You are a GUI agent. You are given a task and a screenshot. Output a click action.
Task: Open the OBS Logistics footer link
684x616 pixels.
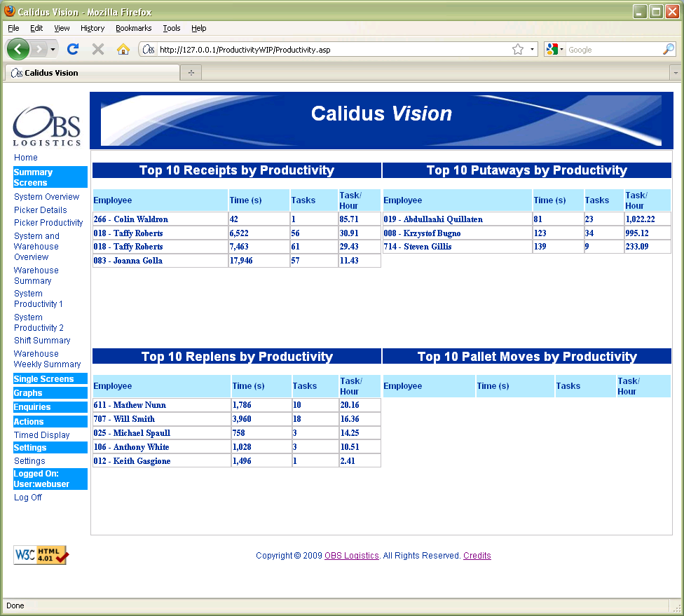(352, 555)
